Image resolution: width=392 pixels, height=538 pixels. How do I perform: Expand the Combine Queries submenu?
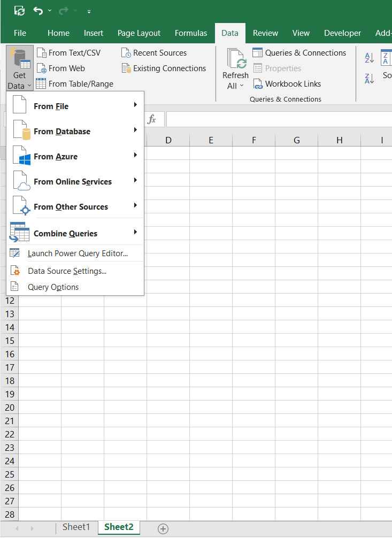(75, 232)
